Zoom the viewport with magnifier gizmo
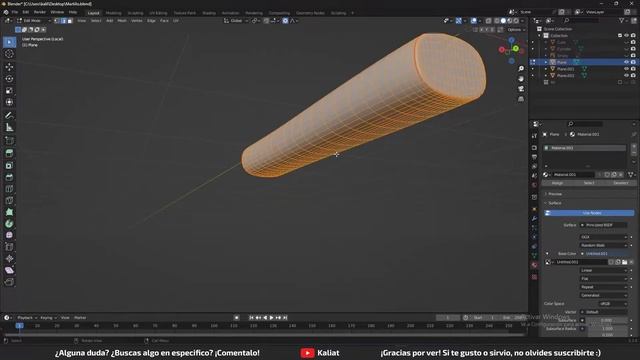Screen dimensions: 640x360 click(521, 69)
